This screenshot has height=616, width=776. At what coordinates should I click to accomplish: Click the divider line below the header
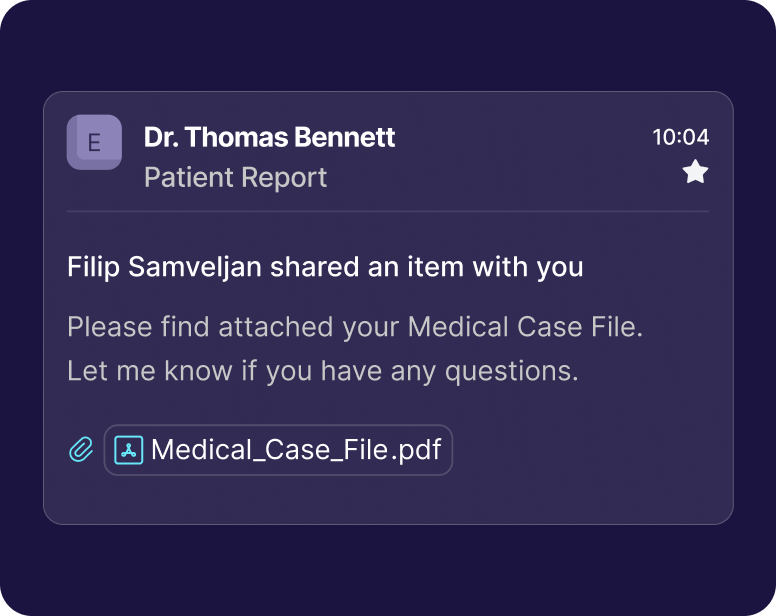point(387,212)
